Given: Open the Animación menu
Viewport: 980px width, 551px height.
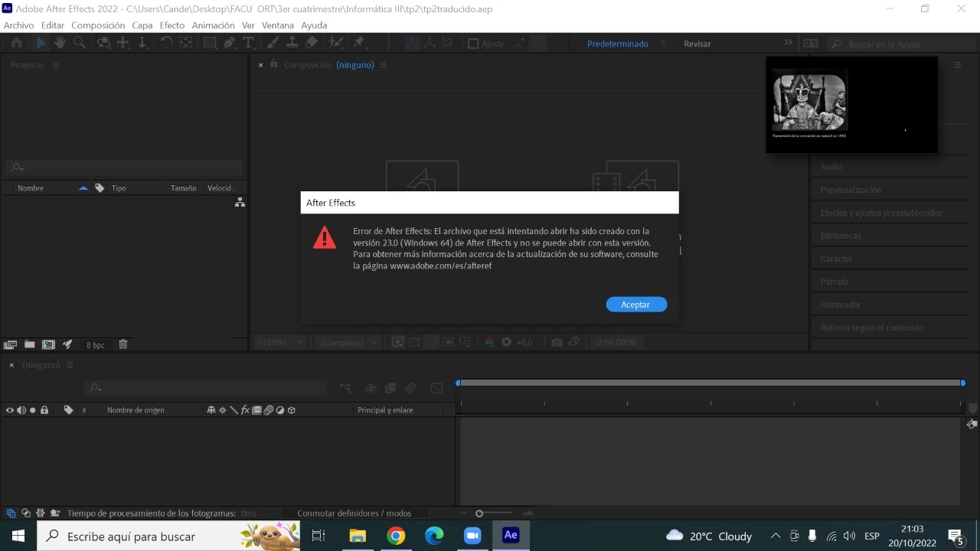Looking at the screenshot, I should [x=213, y=25].
